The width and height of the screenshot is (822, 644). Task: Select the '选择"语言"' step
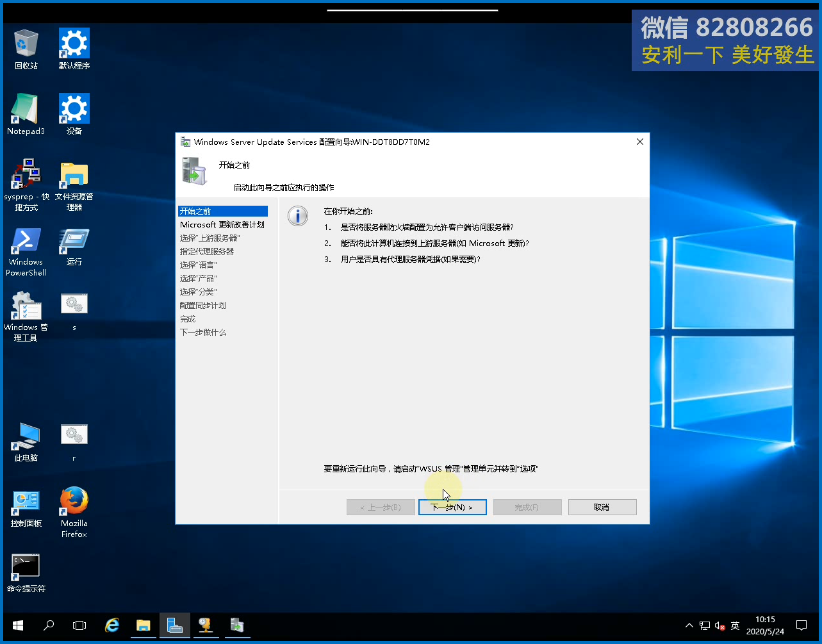pos(198,265)
